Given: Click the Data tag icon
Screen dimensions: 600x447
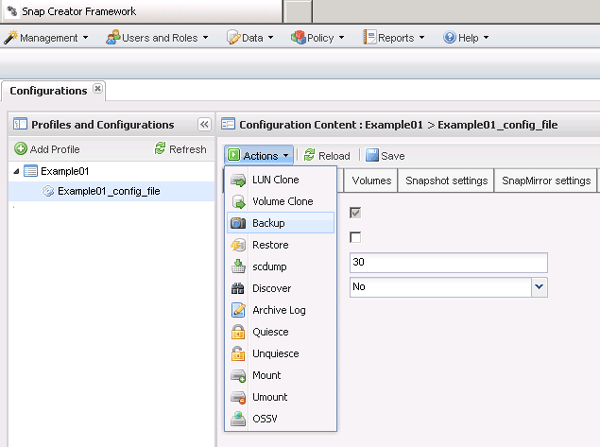Looking at the screenshot, I should point(233,38).
